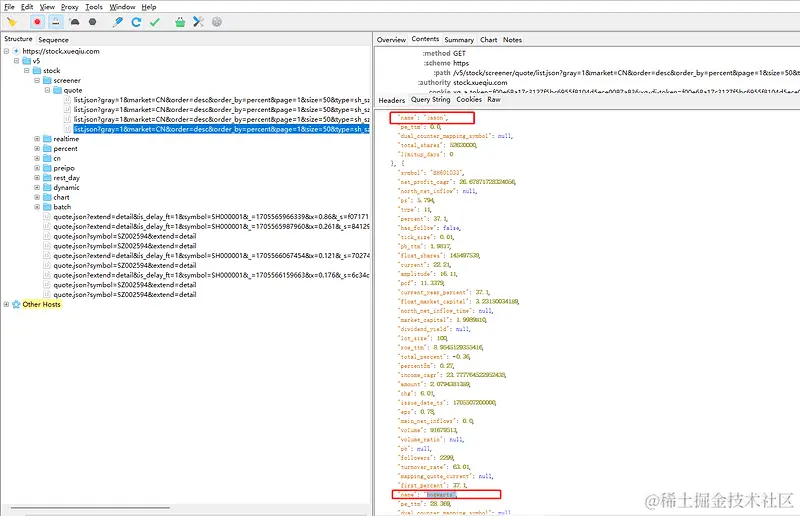
Task: Expand the cn folder
Action: tap(37, 158)
